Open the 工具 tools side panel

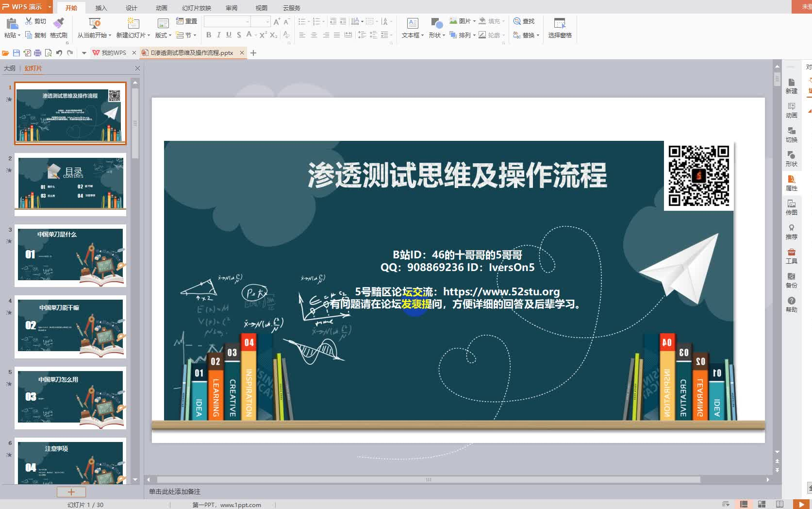(792, 256)
